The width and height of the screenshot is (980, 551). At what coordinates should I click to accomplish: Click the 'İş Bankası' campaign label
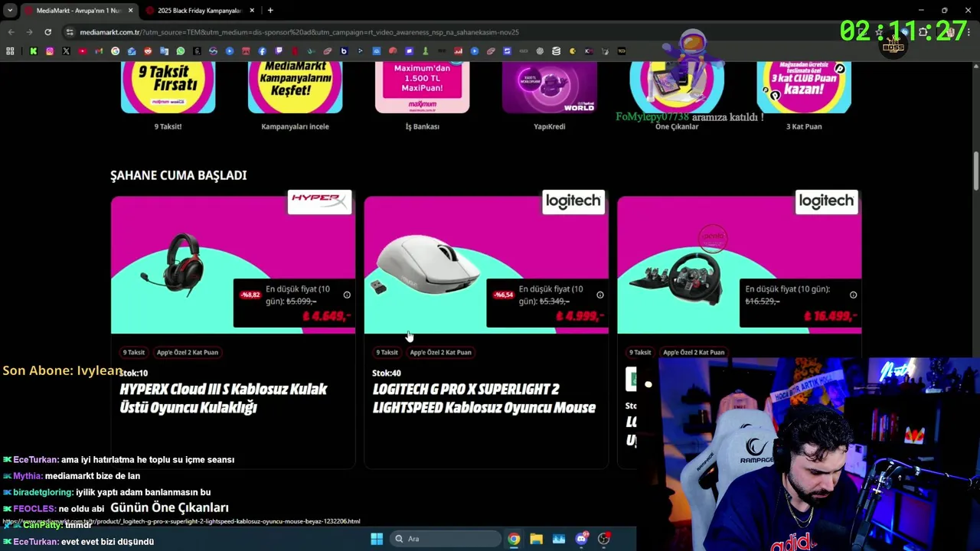pyautogui.click(x=422, y=126)
